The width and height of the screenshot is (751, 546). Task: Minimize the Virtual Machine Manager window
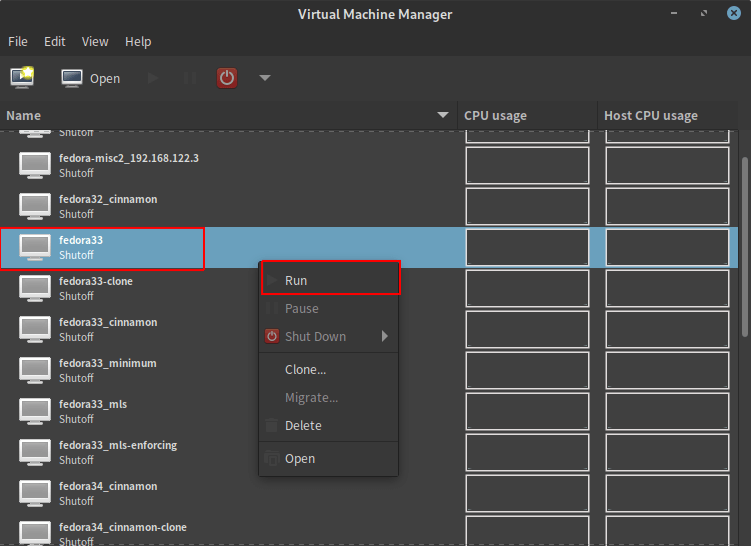[x=674, y=13]
